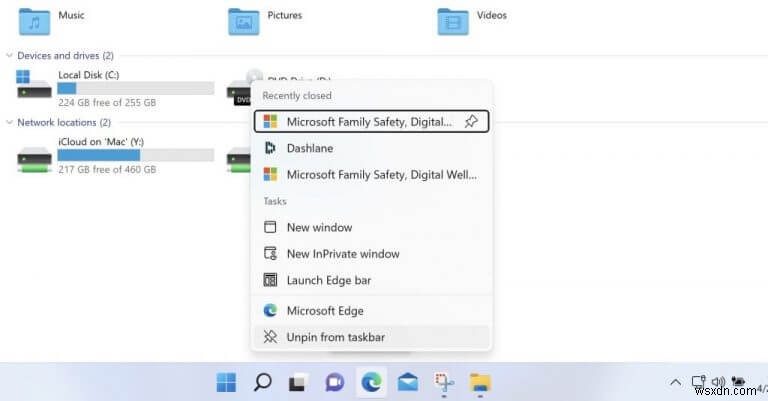768x401 pixels.
Task: Click Local Disk (C:) label
Action: click(89, 75)
